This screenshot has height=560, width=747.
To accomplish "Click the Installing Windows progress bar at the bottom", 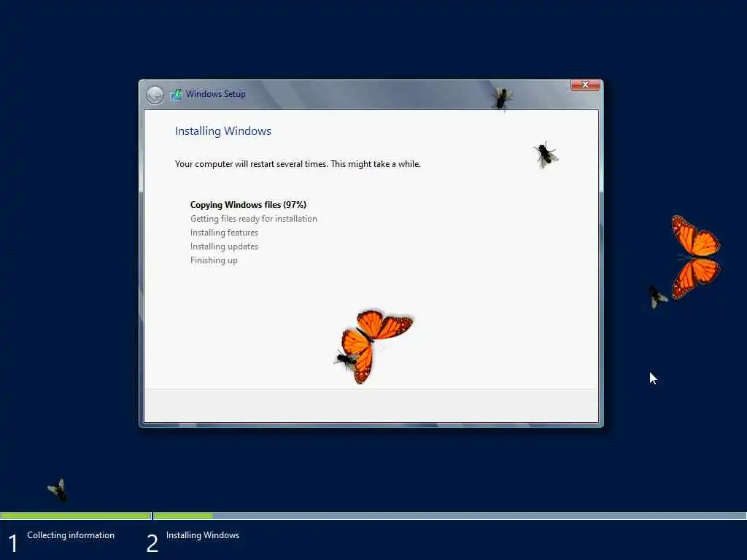I will (x=449, y=516).
